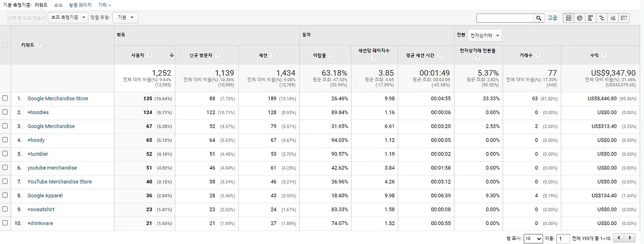The width and height of the screenshot is (644, 244).
Task: Click the help icon next to 사용자 header
Action: tap(149, 55)
